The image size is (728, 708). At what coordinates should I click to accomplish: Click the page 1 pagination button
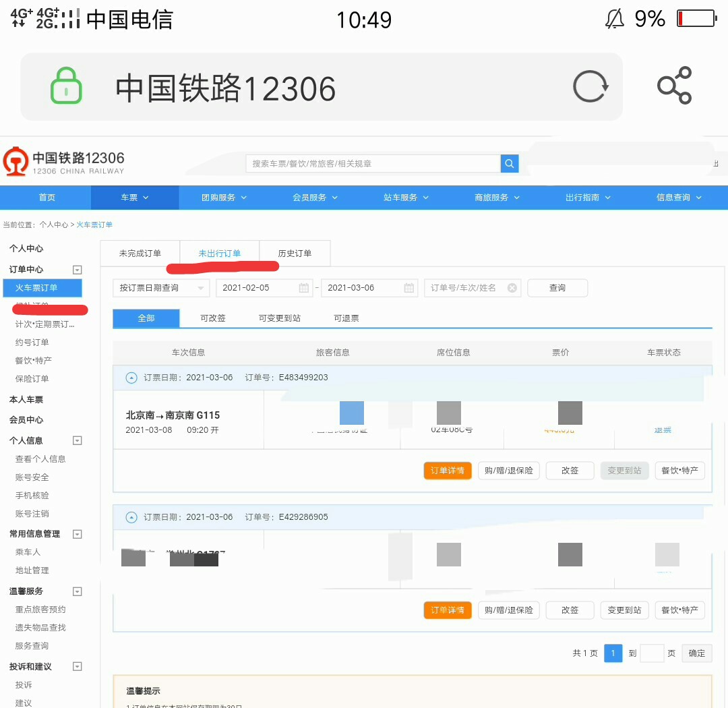[613, 653]
